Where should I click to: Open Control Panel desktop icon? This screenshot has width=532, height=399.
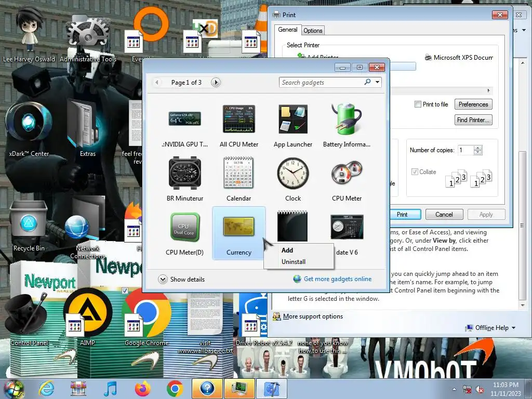click(29, 319)
